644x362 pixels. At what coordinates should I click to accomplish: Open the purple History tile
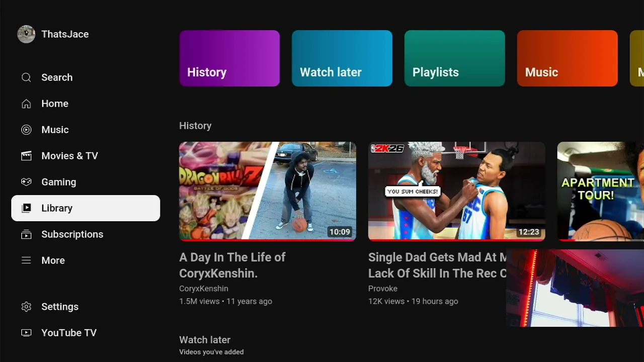pos(229,58)
